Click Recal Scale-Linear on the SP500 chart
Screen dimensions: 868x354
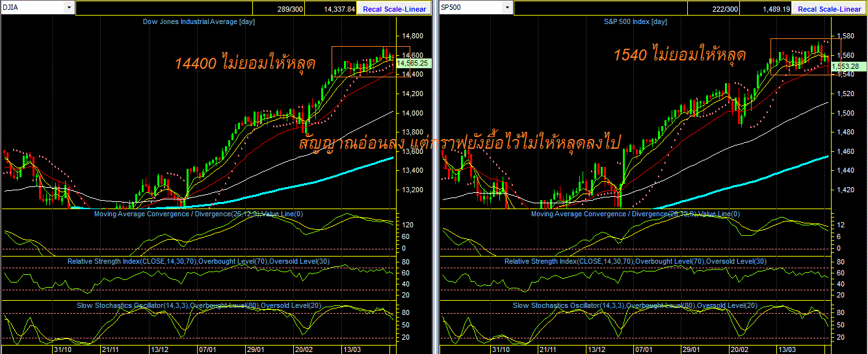pyautogui.click(x=829, y=9)
